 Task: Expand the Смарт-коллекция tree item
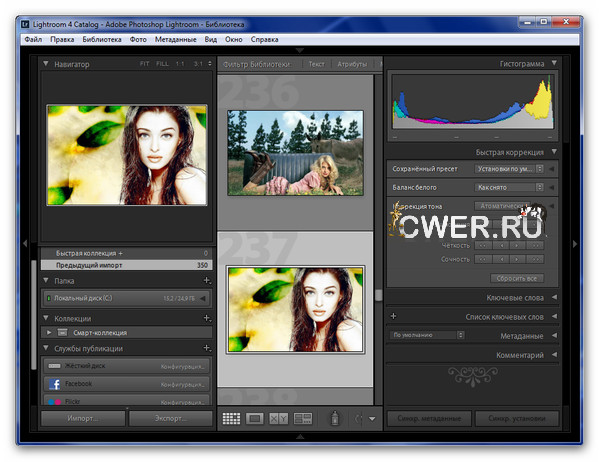click(48, 332)
